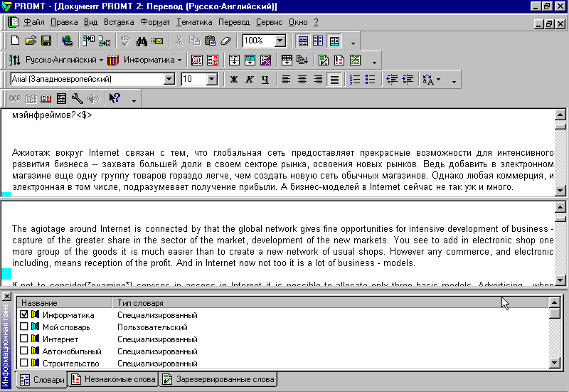Select the Мой словарь dictionary row

[283, 327]
